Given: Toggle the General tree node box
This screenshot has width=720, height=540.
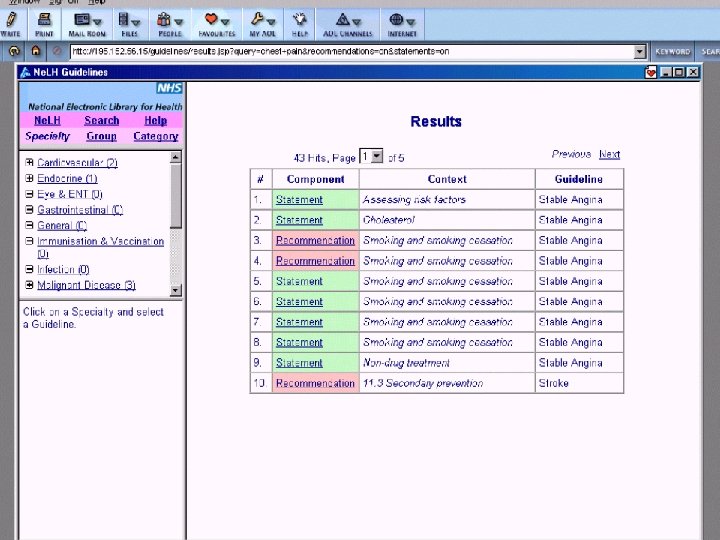Looking at the screenshot, I should pos(29,225).
